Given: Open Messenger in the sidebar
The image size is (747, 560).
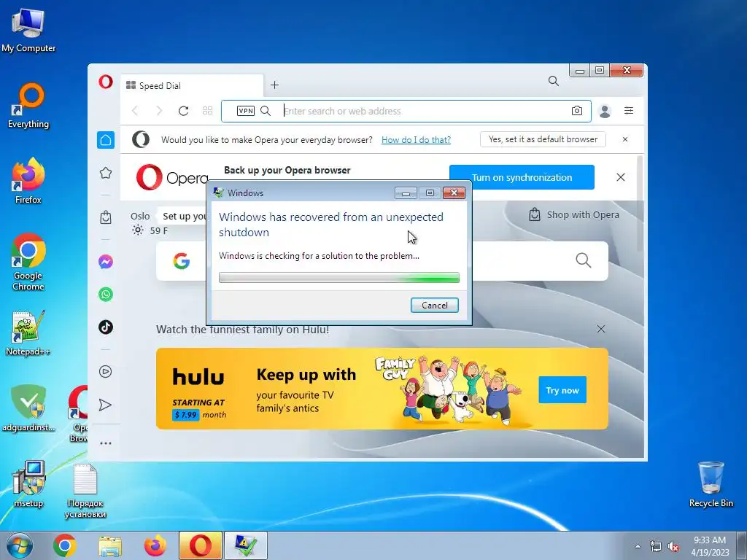Looking at the screenshot, I should coord(106,262).
